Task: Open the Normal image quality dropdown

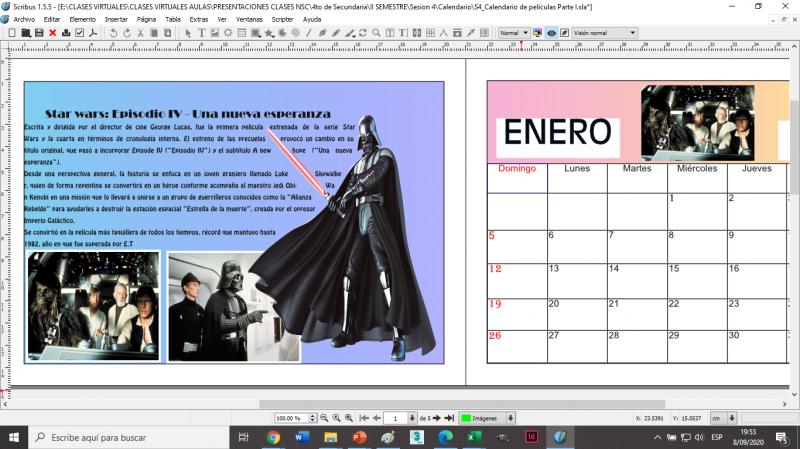Action: (x=513, y=33)
